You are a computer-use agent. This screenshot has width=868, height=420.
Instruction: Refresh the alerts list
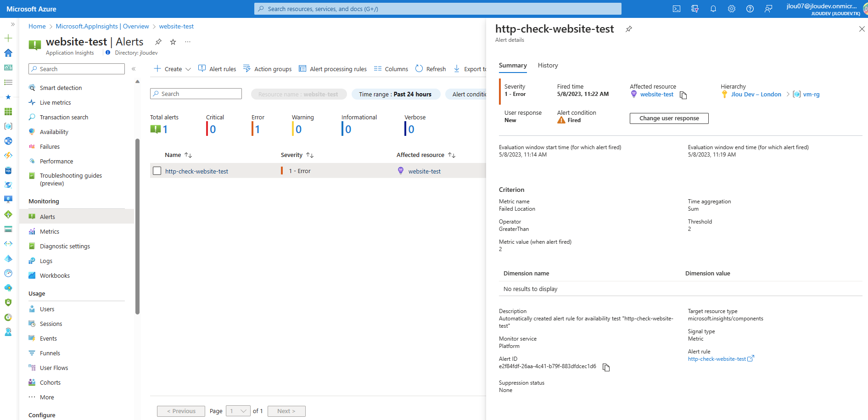(x=431, y=69)
